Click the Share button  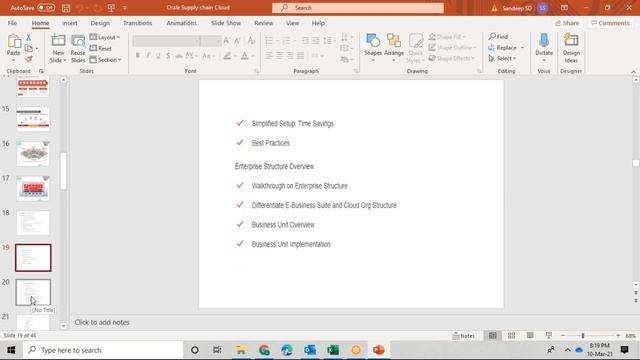567,23
